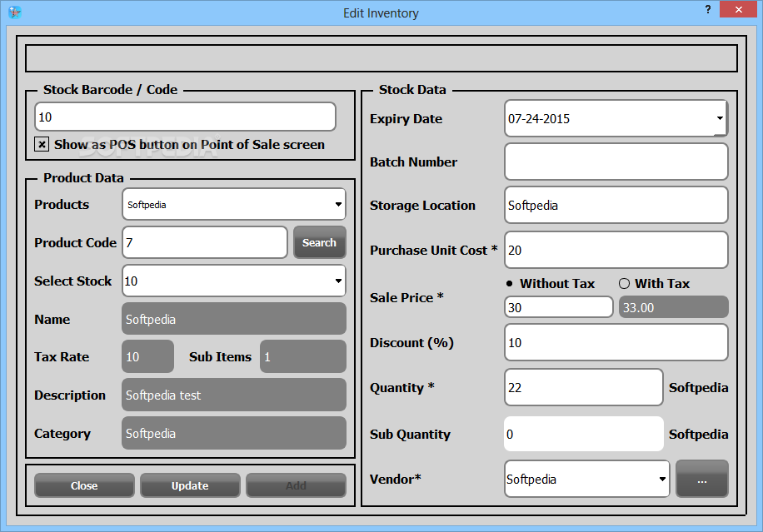Open the Vendor dropdown

(x=662, y=479)
